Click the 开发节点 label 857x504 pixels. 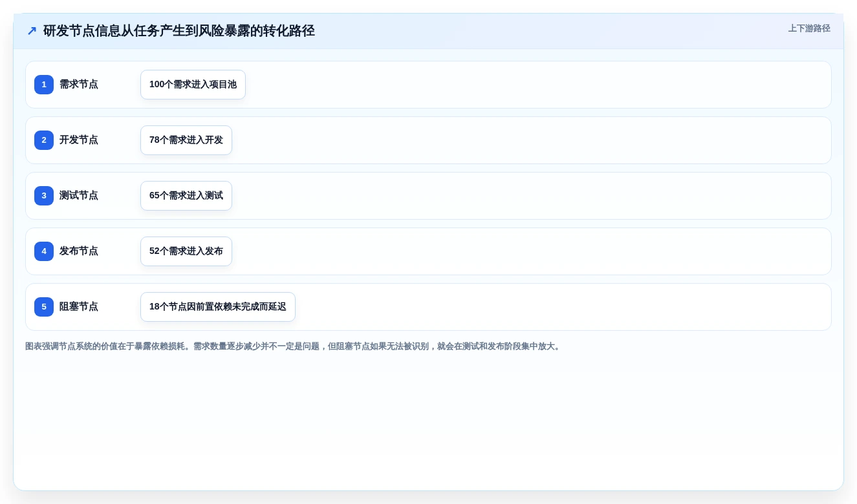pos(79,140)
